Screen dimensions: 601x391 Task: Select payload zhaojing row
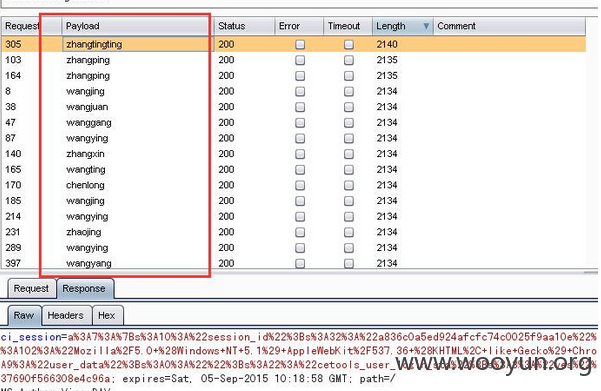[x=84, y=232]
